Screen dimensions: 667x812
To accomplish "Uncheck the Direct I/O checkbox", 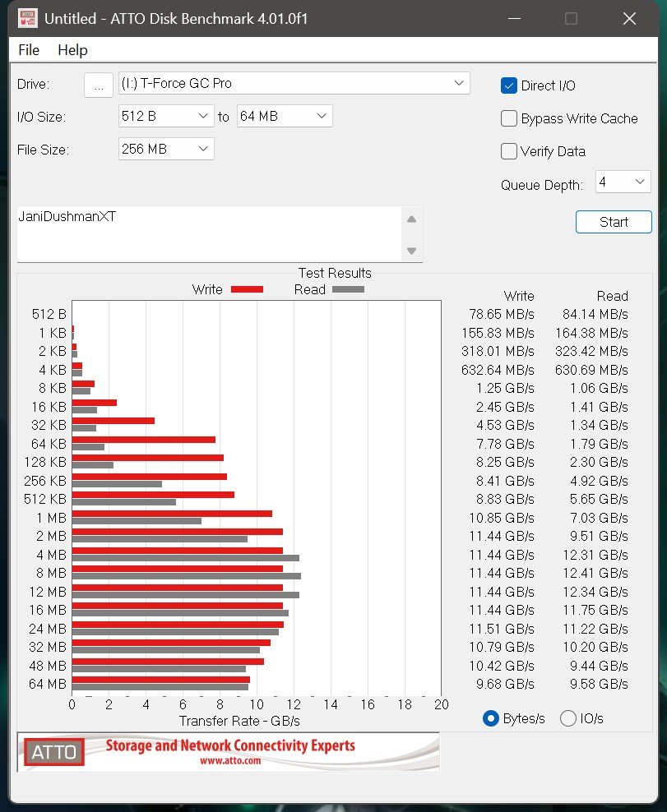I will click(x=509, y=85).
